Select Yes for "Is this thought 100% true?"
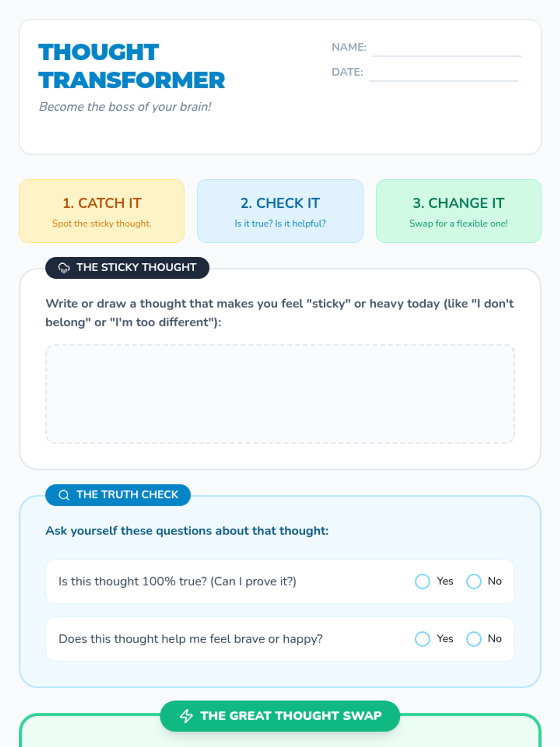Image resolution: width=560 pixels, height=747 pixels. coord(422,581)
